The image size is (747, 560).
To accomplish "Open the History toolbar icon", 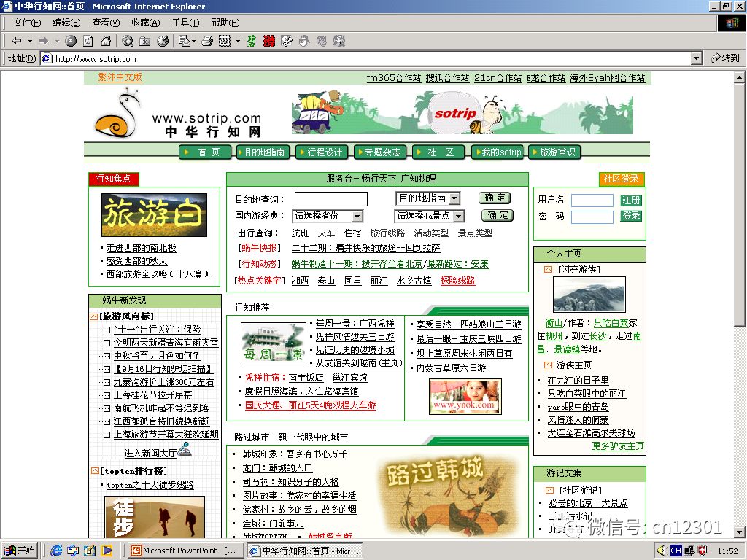I will [x=163, y=42].
